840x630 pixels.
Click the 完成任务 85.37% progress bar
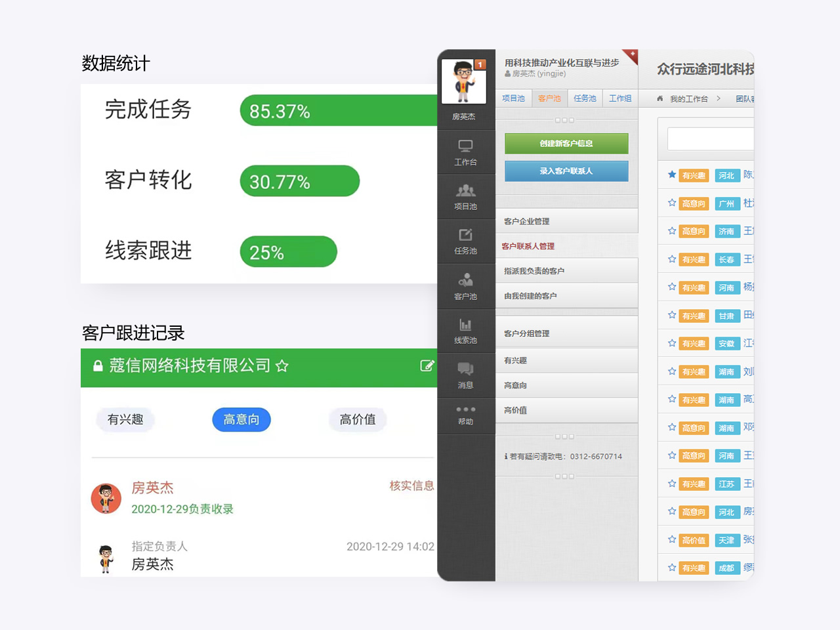[x=338, y=110]
